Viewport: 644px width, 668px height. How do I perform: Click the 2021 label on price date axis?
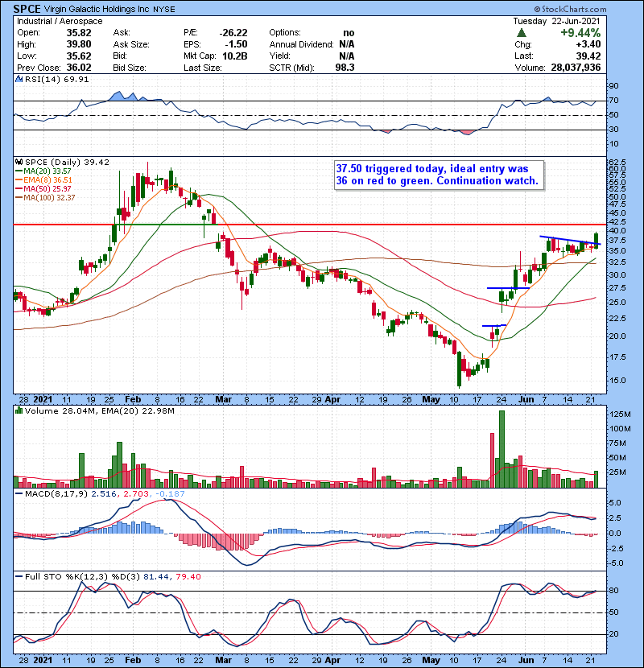(43, 399)
